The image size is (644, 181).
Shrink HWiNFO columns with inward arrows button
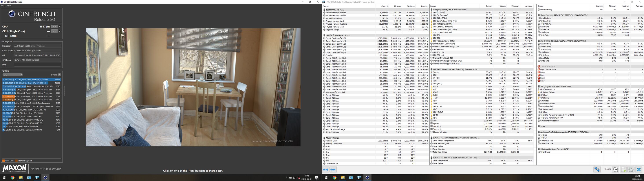tap(333, 170)
